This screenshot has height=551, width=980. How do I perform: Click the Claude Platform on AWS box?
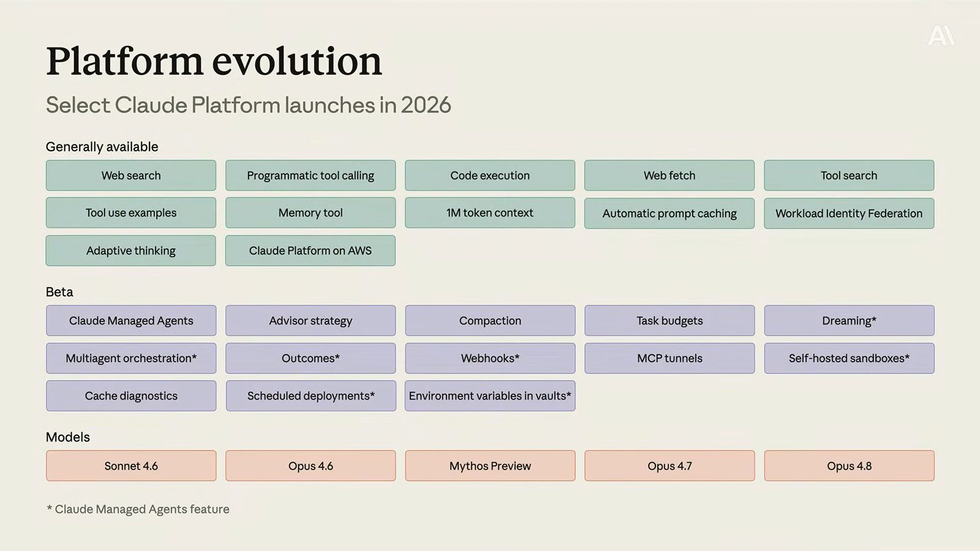click(311, 251)
